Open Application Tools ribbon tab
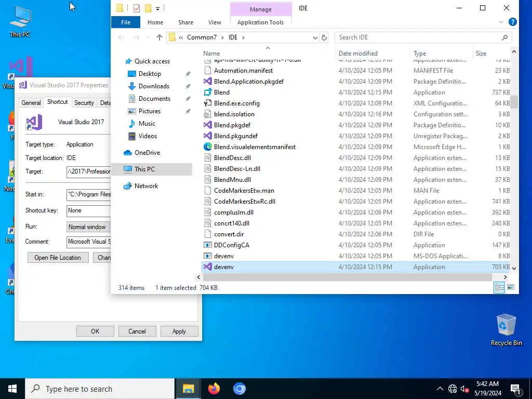The width and height of the screenshot is (532, 399). 260,22
